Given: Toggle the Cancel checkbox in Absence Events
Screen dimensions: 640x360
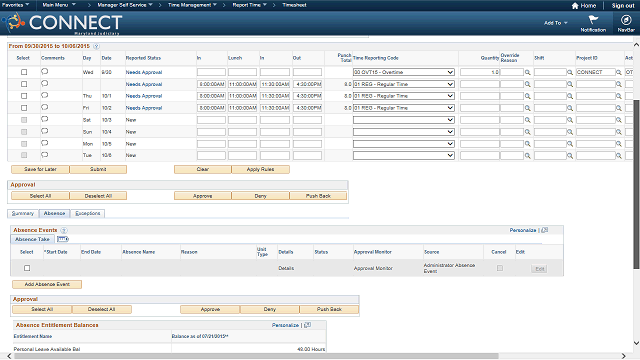Looking at the screenshot, I should pyautogui.click(x=500, y=268).
